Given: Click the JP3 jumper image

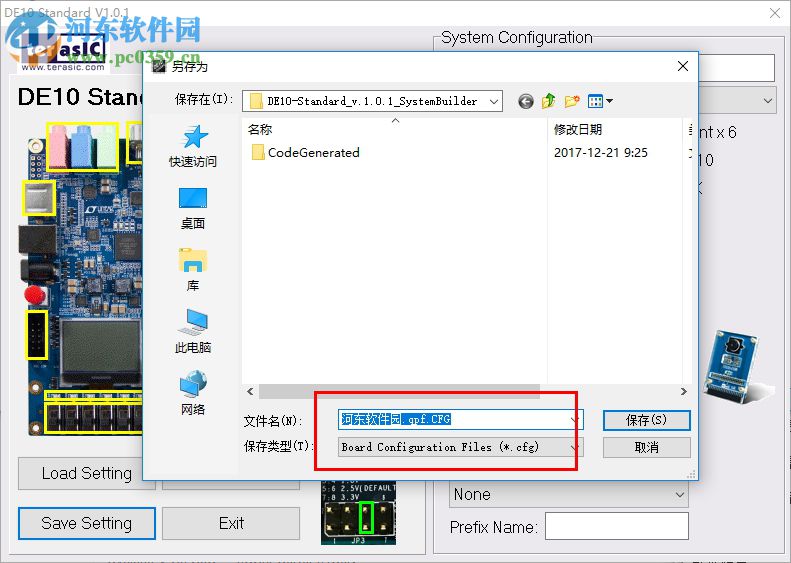Looking at the screenshot, I should [x=358, y=513].
